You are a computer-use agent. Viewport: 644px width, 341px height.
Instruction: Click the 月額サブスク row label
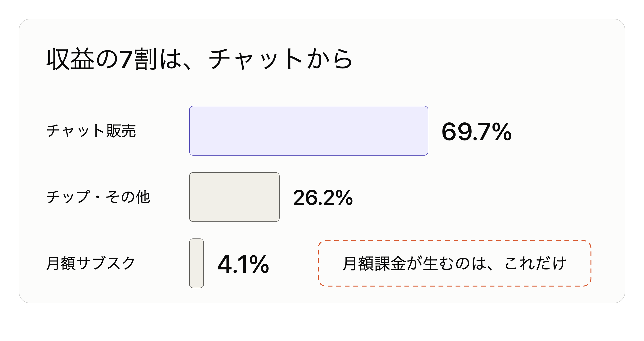click(91, 263)
